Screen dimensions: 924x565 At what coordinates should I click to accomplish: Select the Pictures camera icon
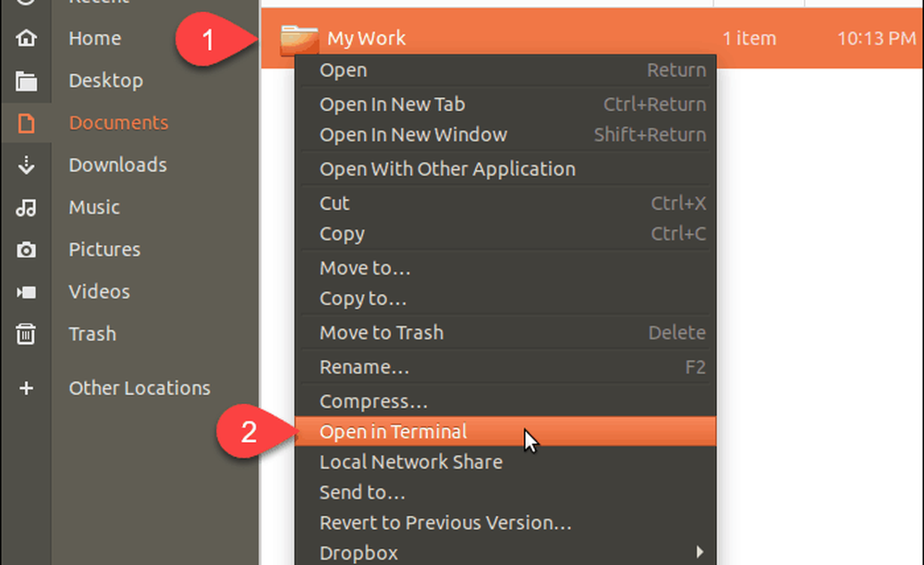(x=27, y=250)
